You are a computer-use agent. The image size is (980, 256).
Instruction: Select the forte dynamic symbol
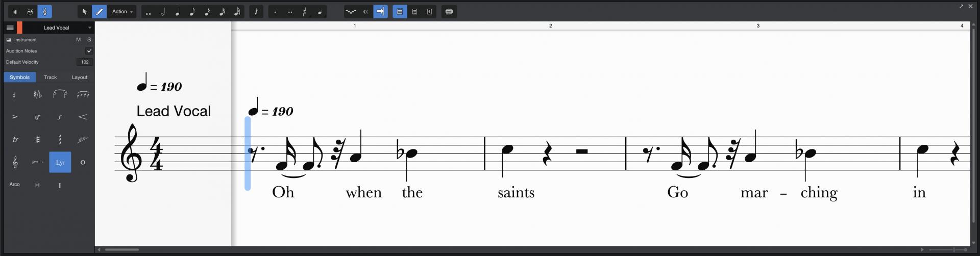click(x=60, y=117)
